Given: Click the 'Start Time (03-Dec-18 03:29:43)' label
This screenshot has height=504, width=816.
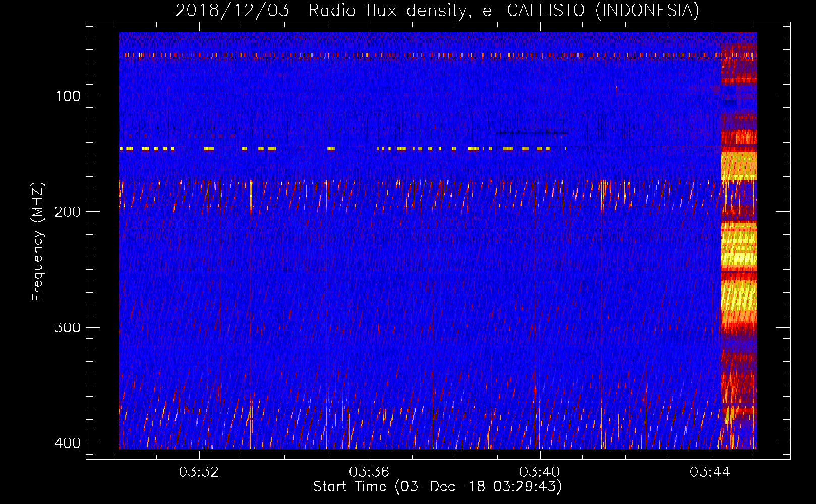Looking at the screenshot, I should [x=437, y=487].
